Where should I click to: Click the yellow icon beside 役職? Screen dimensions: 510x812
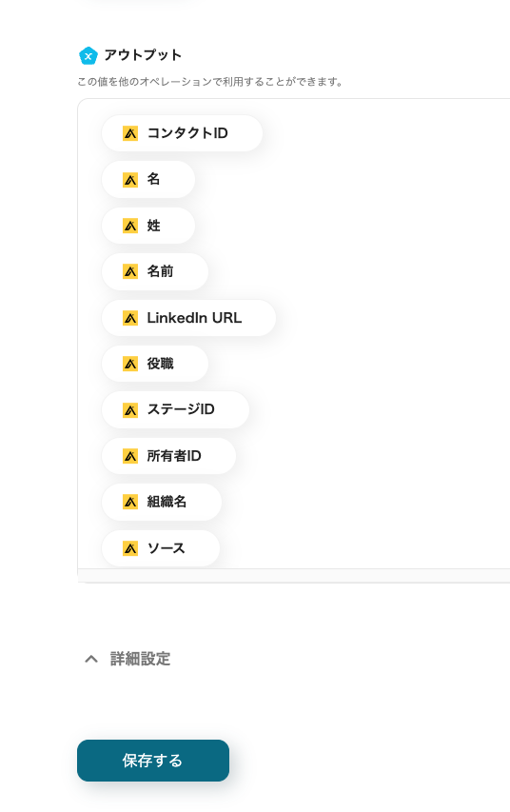[x=130, y=364]
